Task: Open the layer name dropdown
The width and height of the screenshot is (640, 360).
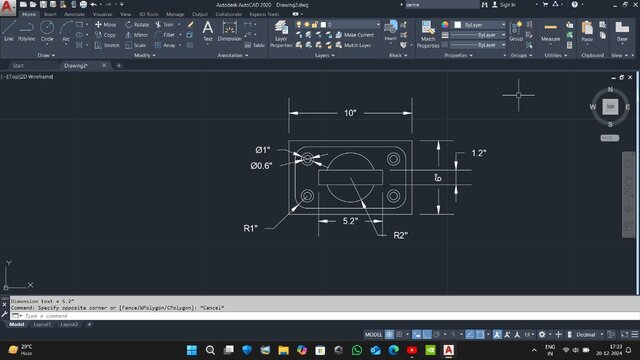Action: (378, 24)
